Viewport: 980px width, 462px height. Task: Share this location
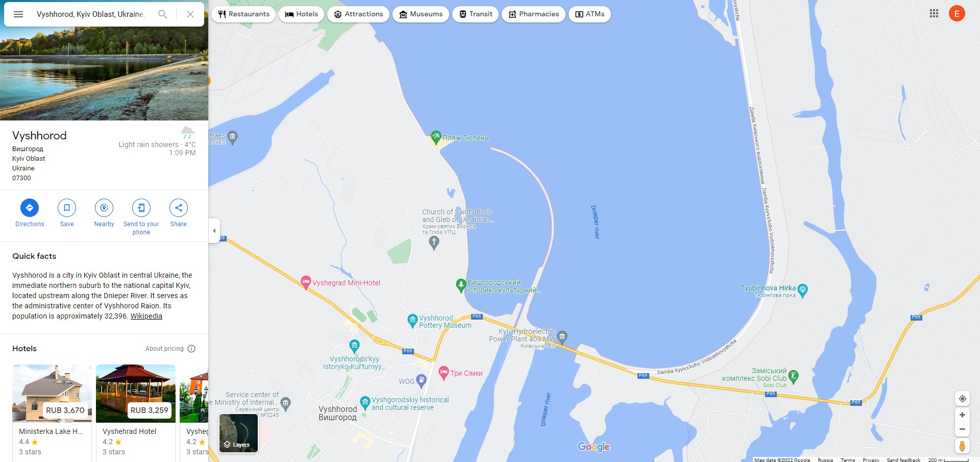(x=179, y=213)
